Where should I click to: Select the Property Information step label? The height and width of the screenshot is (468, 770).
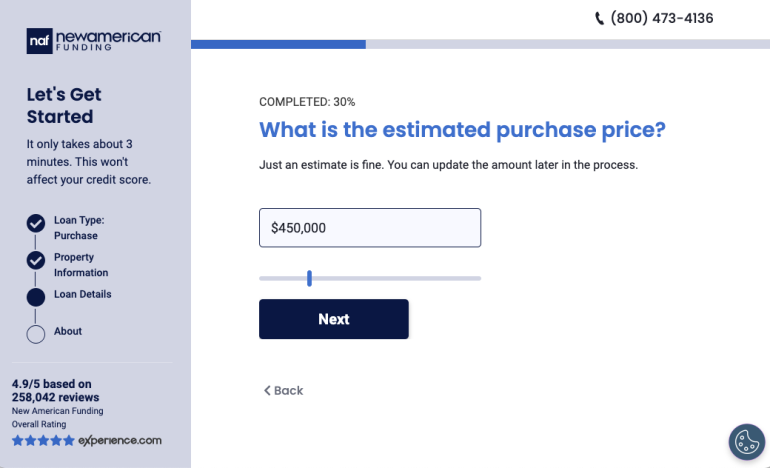tap(81, 265)
